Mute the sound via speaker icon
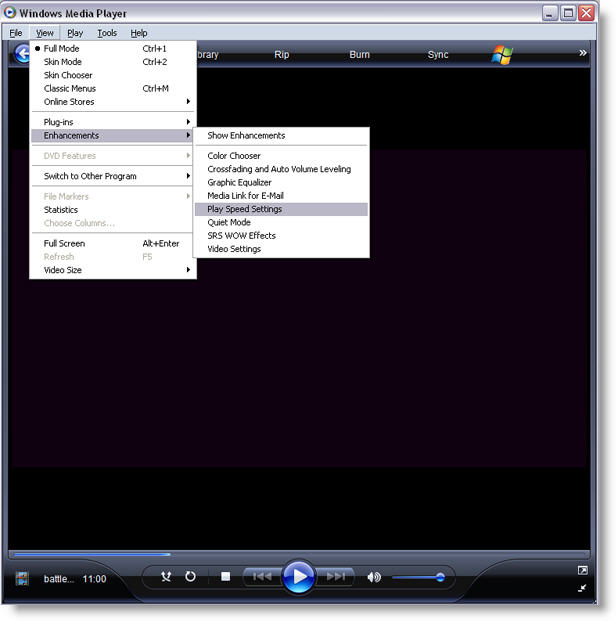The height and width of the screenshot is (621, 616). [x=374, y=577]
